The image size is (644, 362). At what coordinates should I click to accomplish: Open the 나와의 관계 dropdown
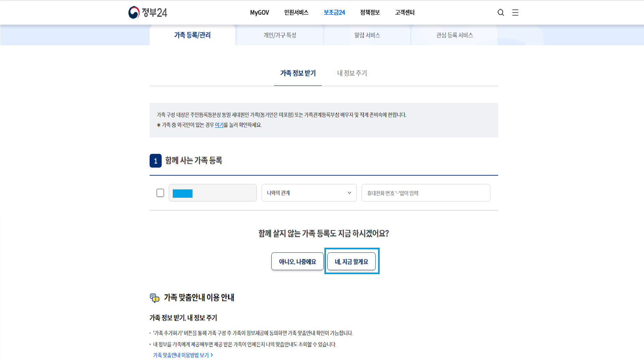pos(309,193)
